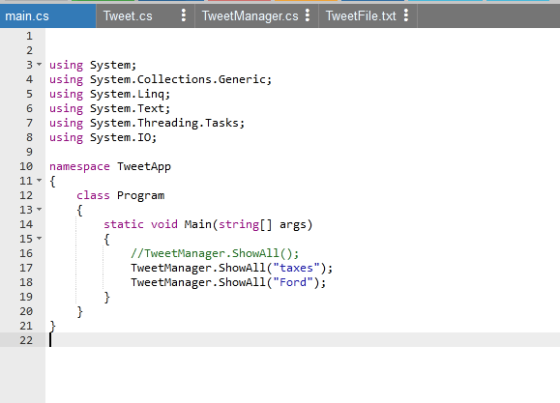
Task: Click the static void Main signature line
Action: (x=208, y=224)
